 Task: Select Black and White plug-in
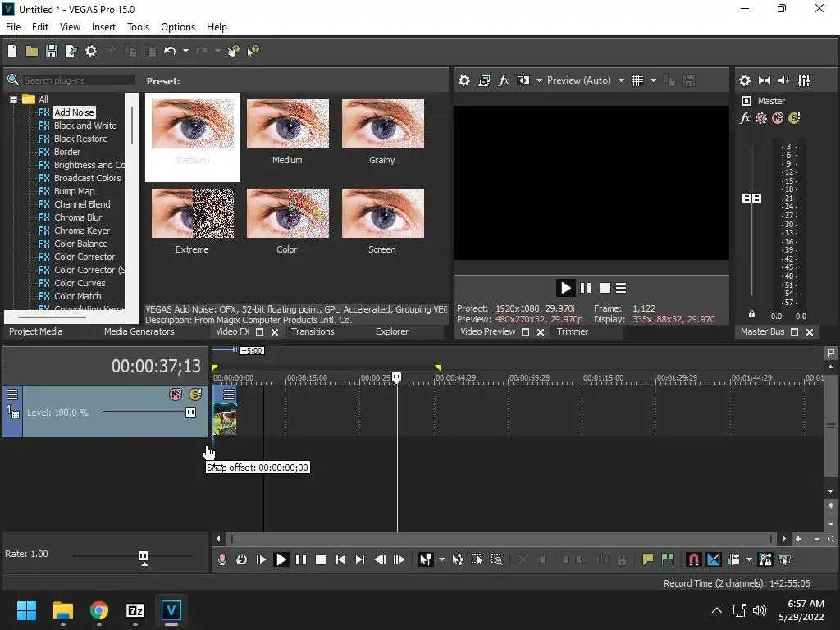point(85,126)
